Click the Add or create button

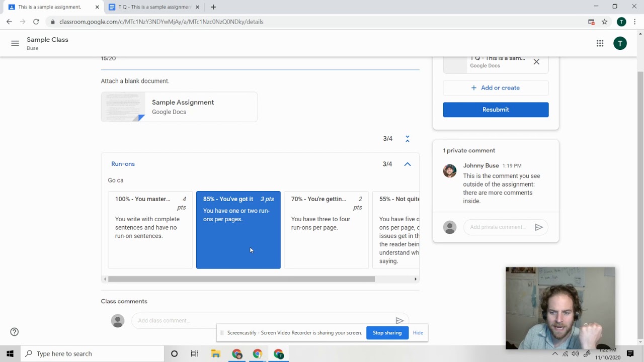496,87
